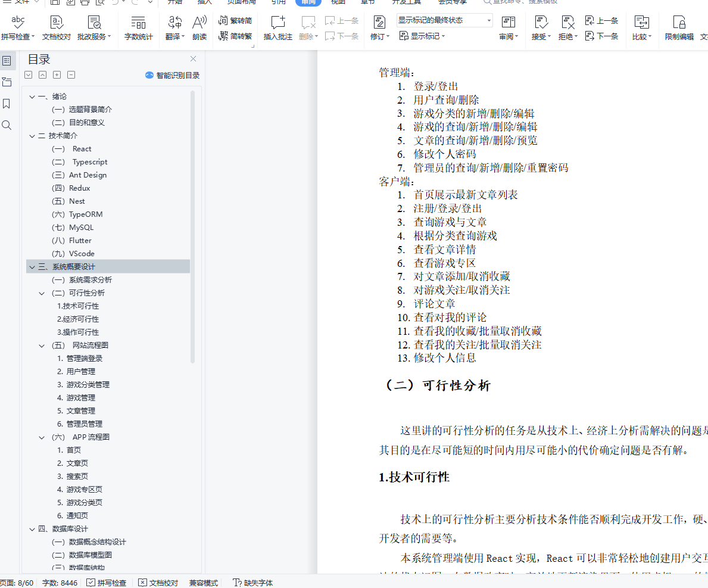The width and height of the screenshot is (708, 588).
Task: Click the minus icon in 目录 pane toolbar
Action: click(71, 75)
